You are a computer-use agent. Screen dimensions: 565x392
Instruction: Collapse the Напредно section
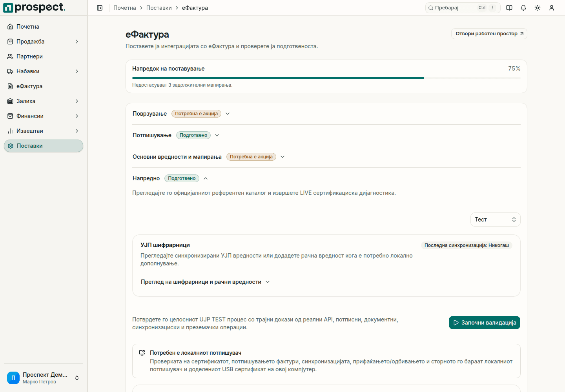[x=170, y=178]
